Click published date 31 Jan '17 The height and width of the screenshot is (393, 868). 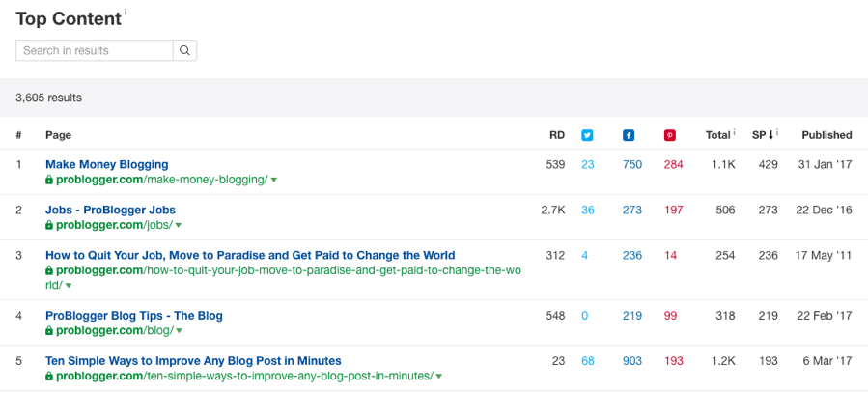[825, 164]
